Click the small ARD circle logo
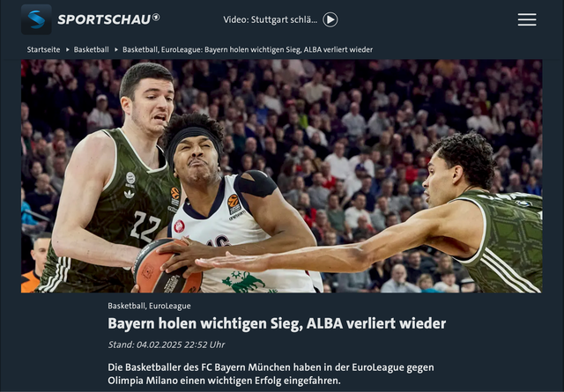 (156, 18)
